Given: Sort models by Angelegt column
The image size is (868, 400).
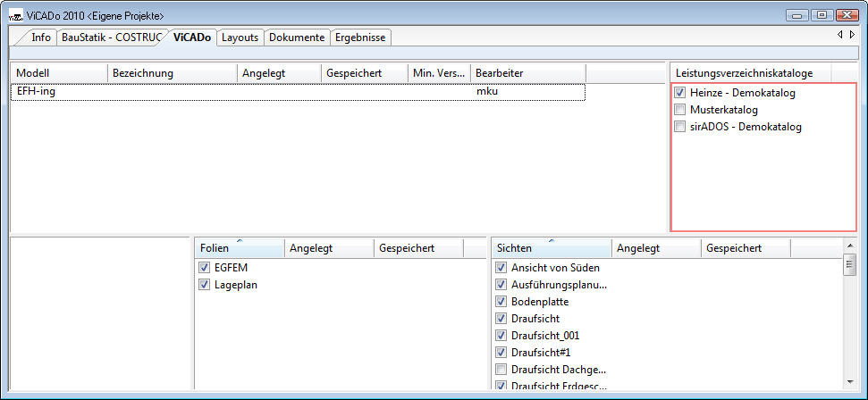Looking at the screenshot, I should click(x=279, y=73).
